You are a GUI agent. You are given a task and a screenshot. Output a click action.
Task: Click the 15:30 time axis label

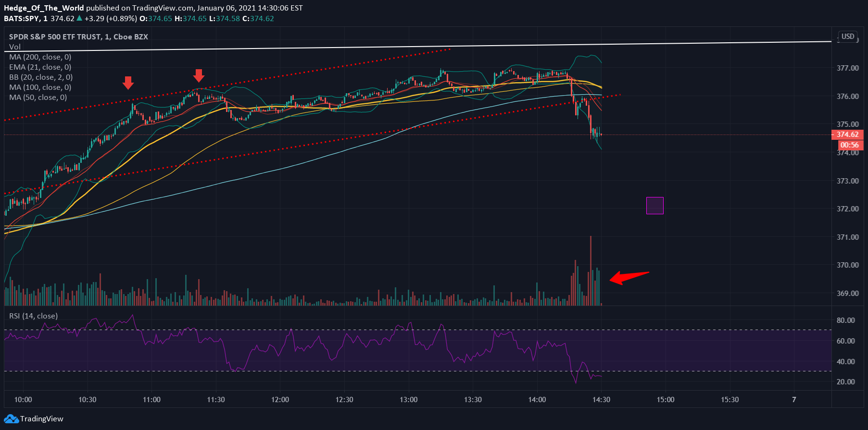tap(730, 400)
